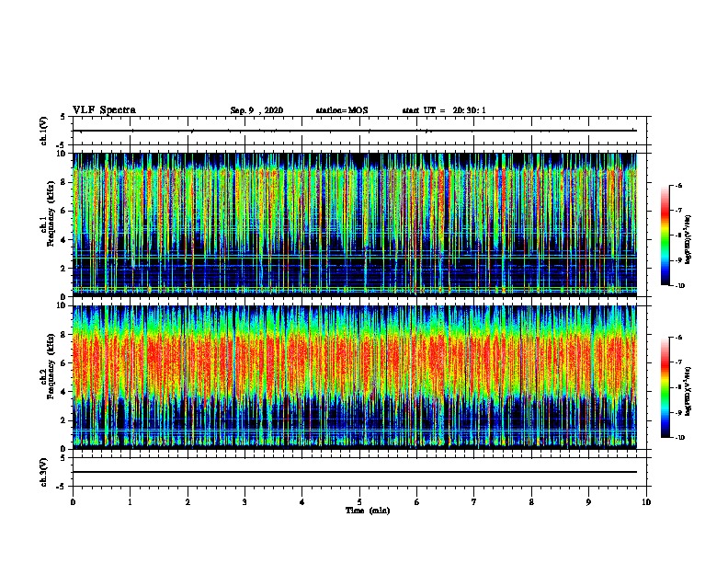The height and width of the screenshot is (563, 728).
Task: Click time axis tick label "8"
Action: click(531, 502)
